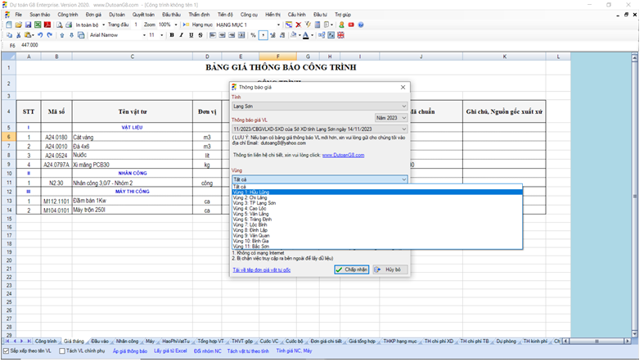
Task: Move row down with the down arrow icon
Action: [x=71, y=35]
